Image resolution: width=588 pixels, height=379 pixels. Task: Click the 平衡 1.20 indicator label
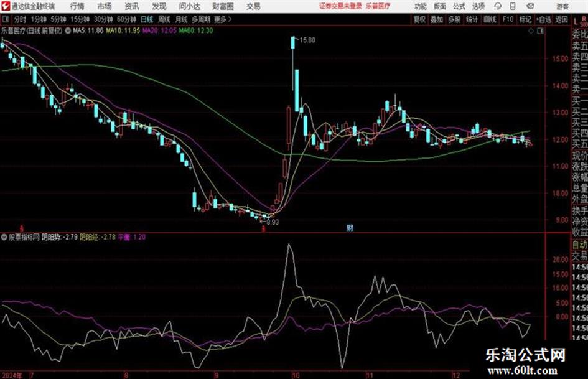pos(132,237)
